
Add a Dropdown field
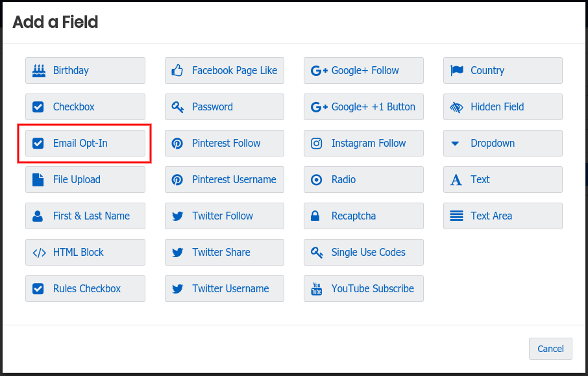tap(502, 144)
